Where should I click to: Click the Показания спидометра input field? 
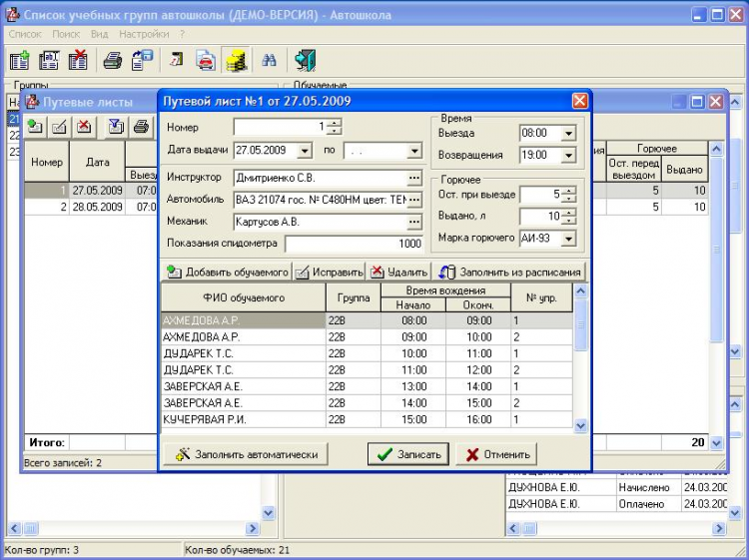355,244
